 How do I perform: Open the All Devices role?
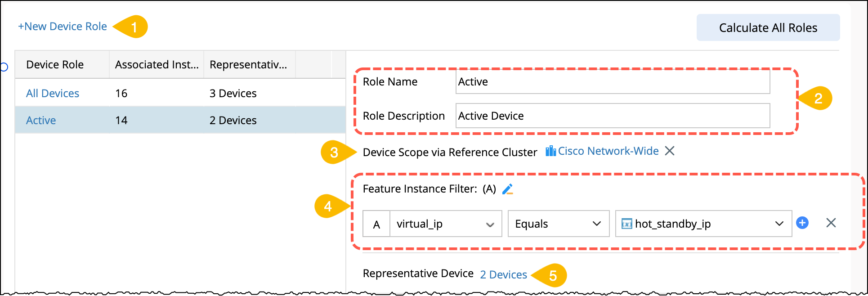click(53, 93)
